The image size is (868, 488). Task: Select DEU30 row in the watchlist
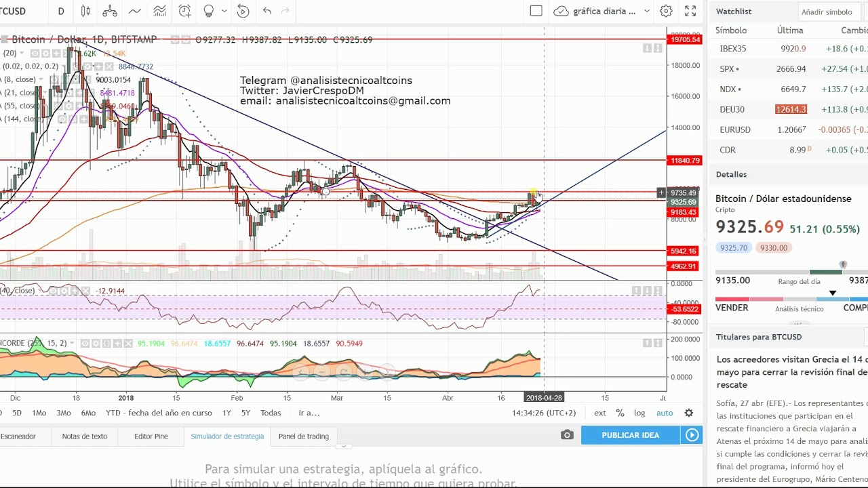(x=790, y=109)
